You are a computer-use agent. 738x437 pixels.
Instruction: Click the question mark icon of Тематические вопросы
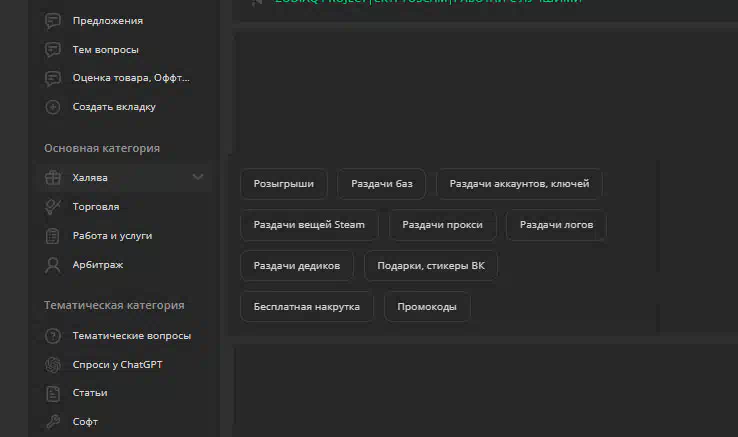[53, 336]
